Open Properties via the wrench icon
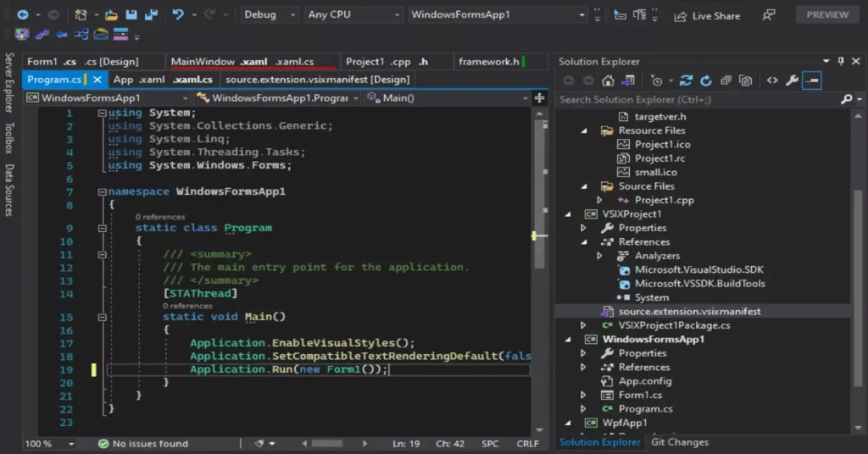The width and height of the screenshot is (868, 454). [x=793, y=80]
